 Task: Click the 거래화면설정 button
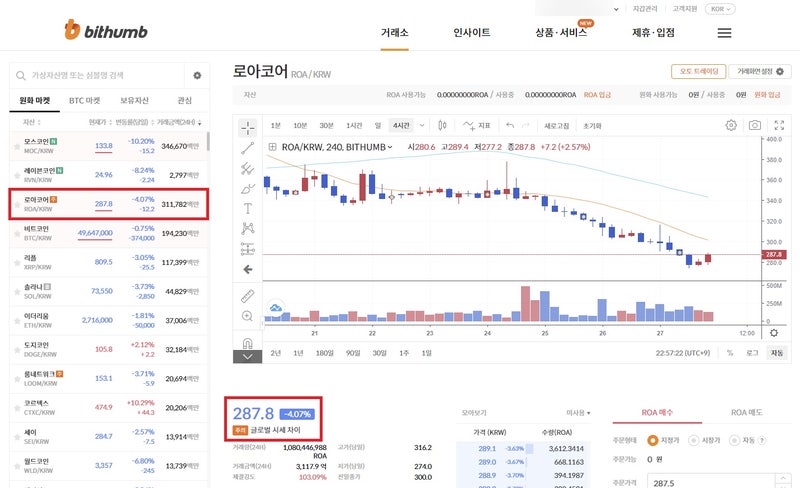tap(760, 71)
